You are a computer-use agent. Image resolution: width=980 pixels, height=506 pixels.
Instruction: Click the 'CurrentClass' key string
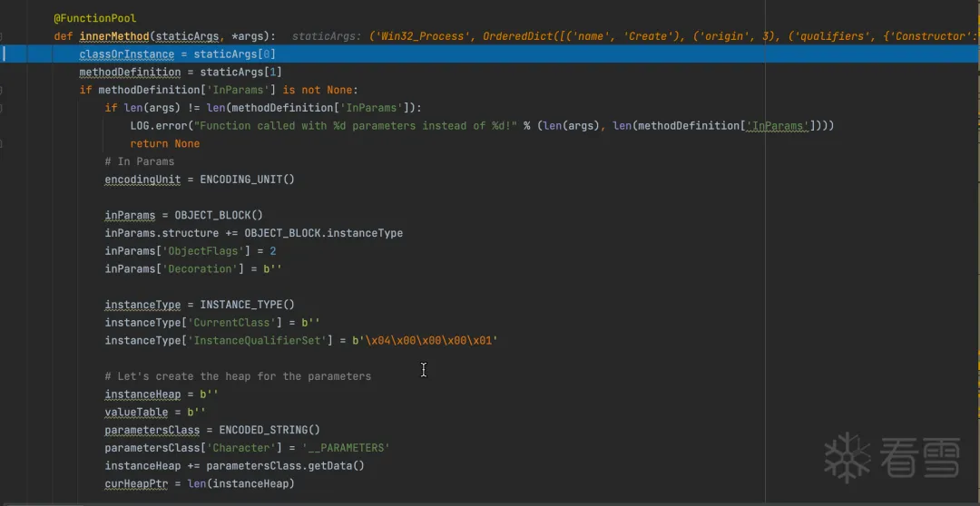(x=231, y=322)
